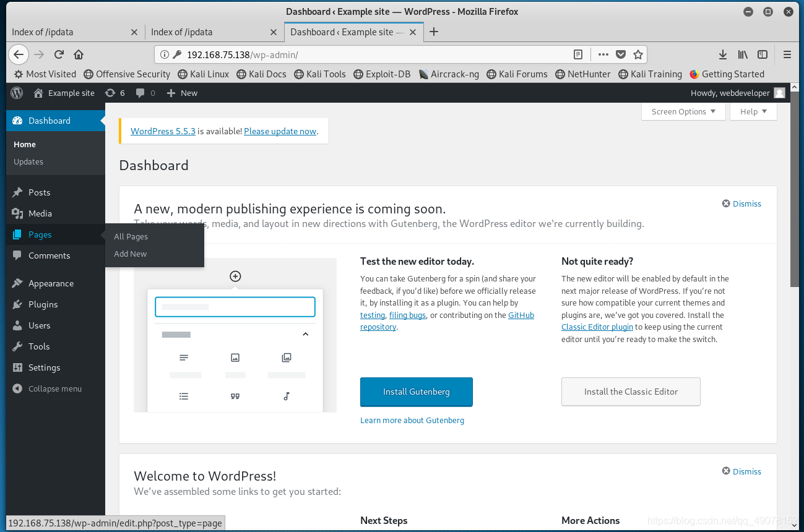Open Howdy, webdeveloper account menu
804x532 pixels.
pos(738,93)
